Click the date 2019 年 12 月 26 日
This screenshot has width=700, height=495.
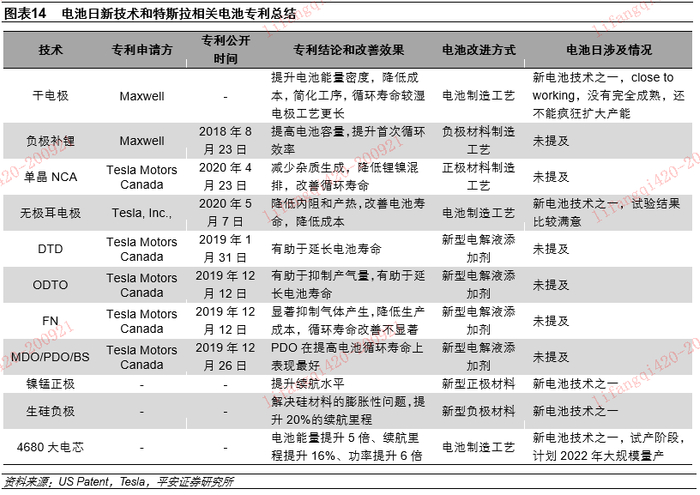coord(225,357)
